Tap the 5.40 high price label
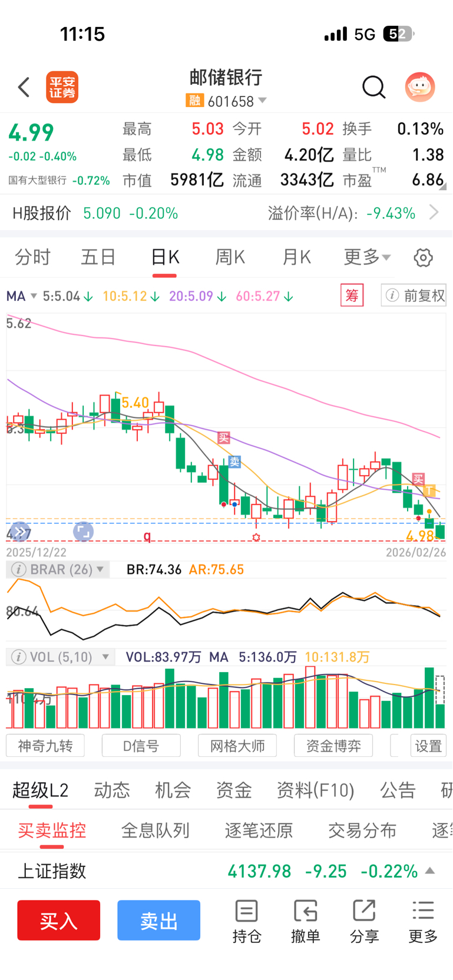 click(135, 403)
